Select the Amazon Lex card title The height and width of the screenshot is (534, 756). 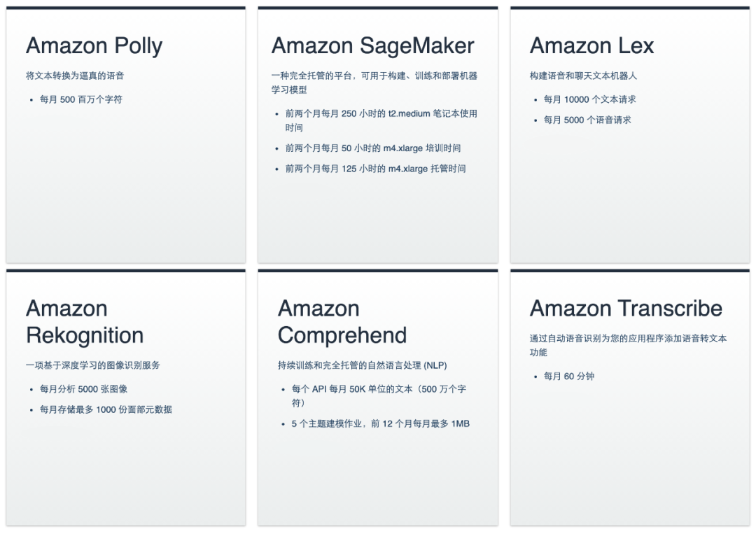point(591,46)
